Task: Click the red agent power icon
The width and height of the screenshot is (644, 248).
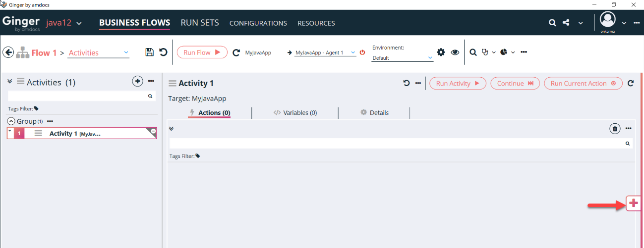Action: 362,52
